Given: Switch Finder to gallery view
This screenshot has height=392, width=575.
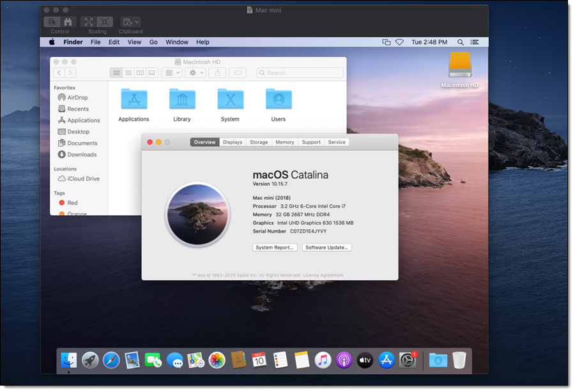Looking at the screenshot, I should pos(151,73).
